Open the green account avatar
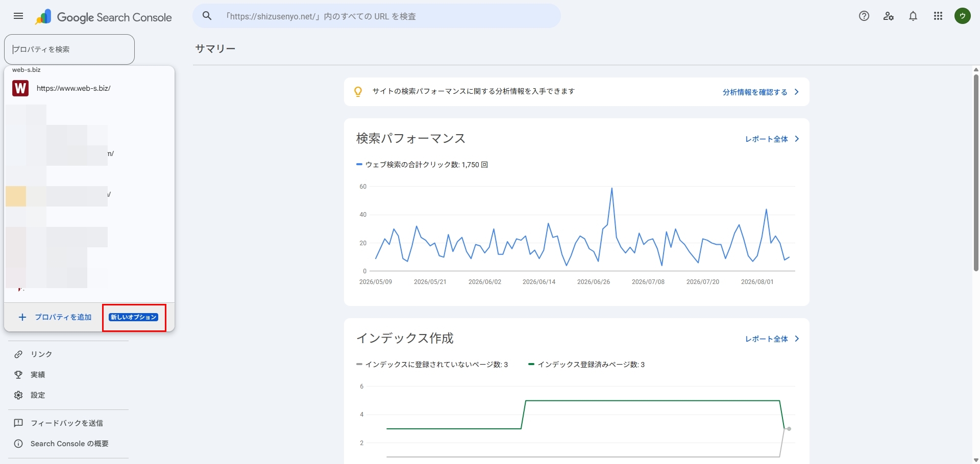Viewport: 980px width, 464px height. [x=963, y=16]
